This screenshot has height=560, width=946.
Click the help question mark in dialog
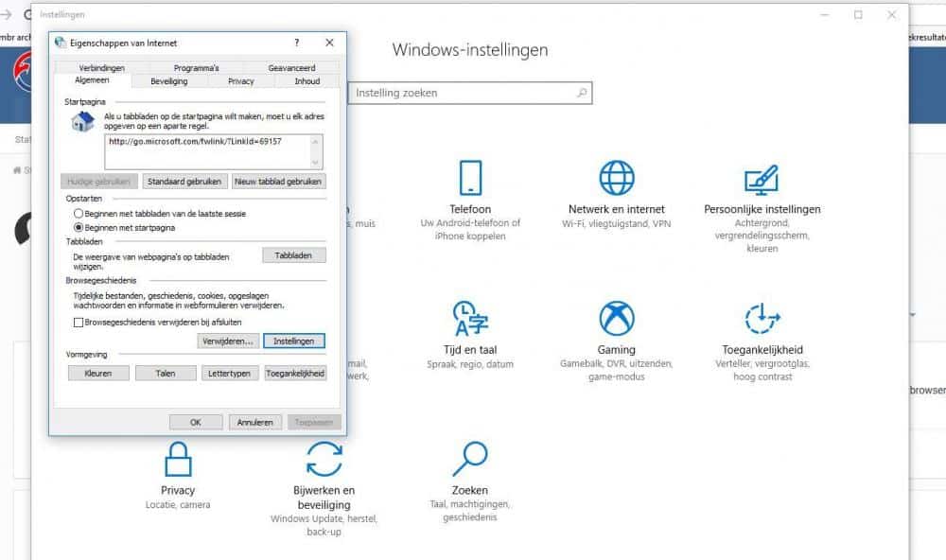tap(297, 43)
